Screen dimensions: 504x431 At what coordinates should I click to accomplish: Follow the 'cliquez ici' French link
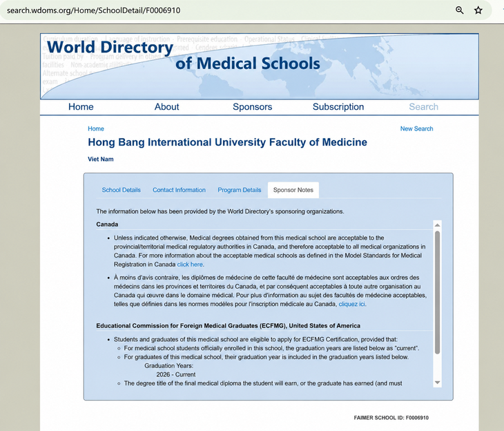tap(351, 304)
